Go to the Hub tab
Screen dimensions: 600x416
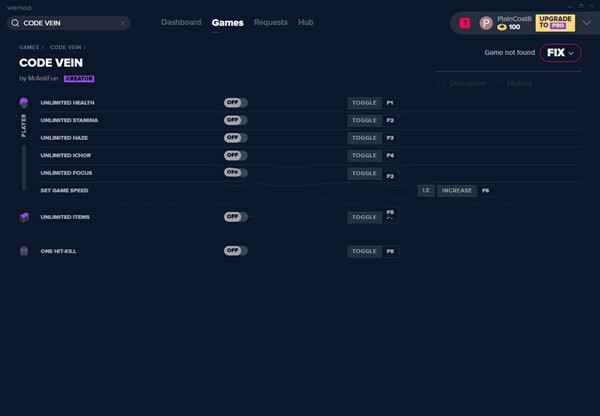click(x=306, y=23)
